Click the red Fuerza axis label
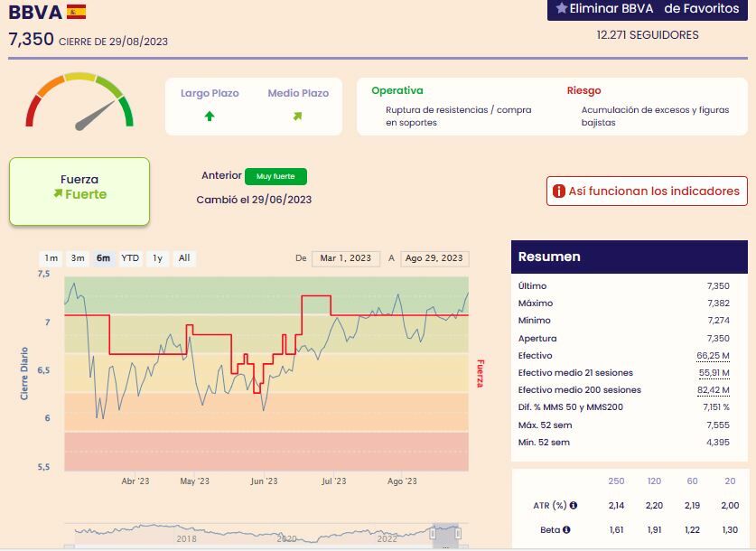756x551 pixels. [x=481, y=374]
